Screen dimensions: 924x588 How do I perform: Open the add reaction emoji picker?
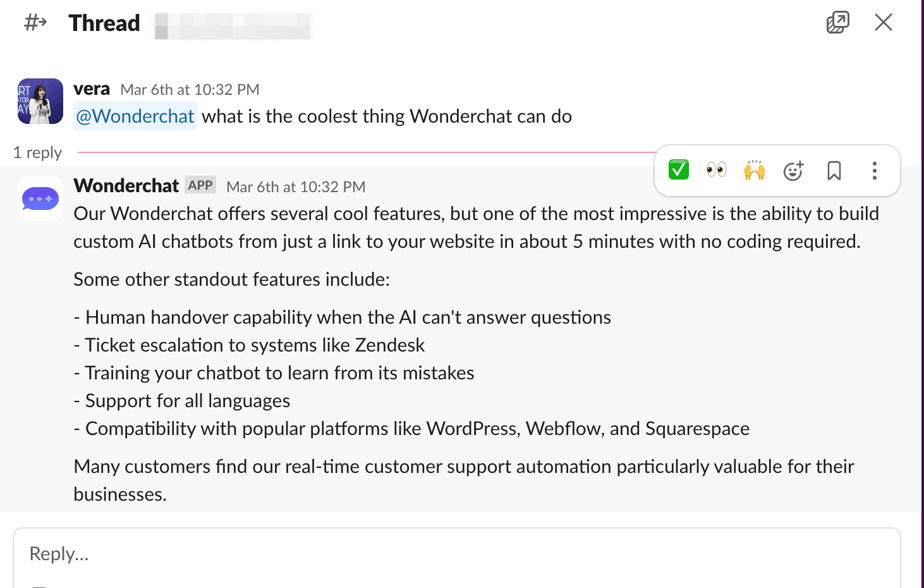793,171
